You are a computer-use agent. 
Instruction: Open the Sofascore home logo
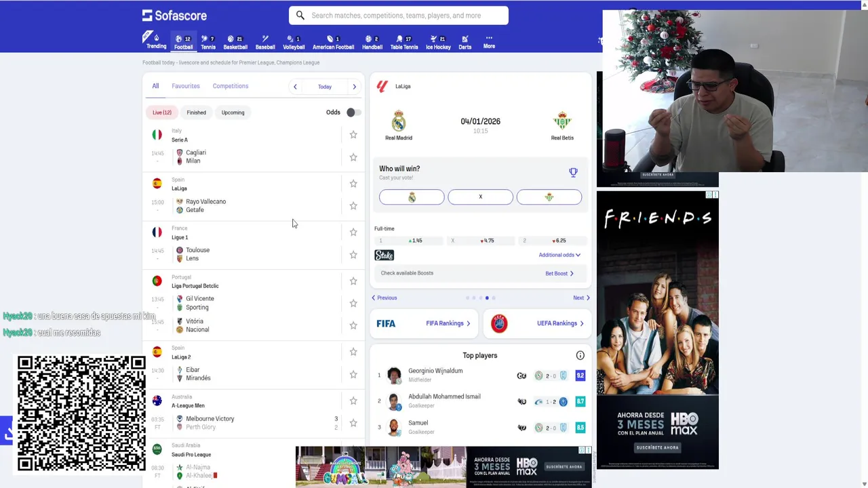174,15
